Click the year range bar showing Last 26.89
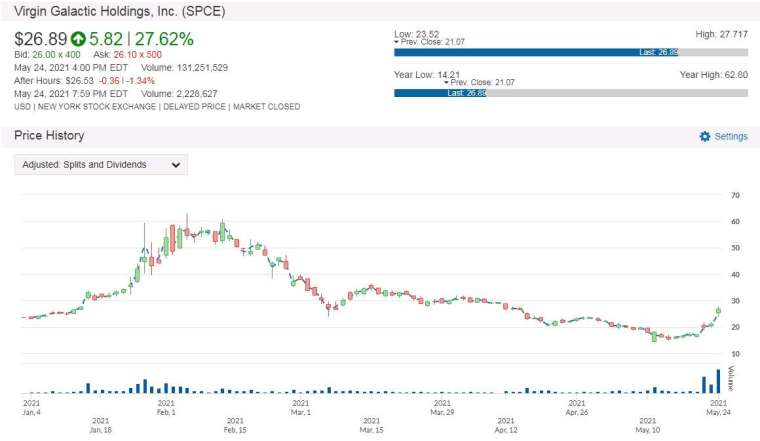This screenshot has height=441, width=760. (x=570, y=93)
